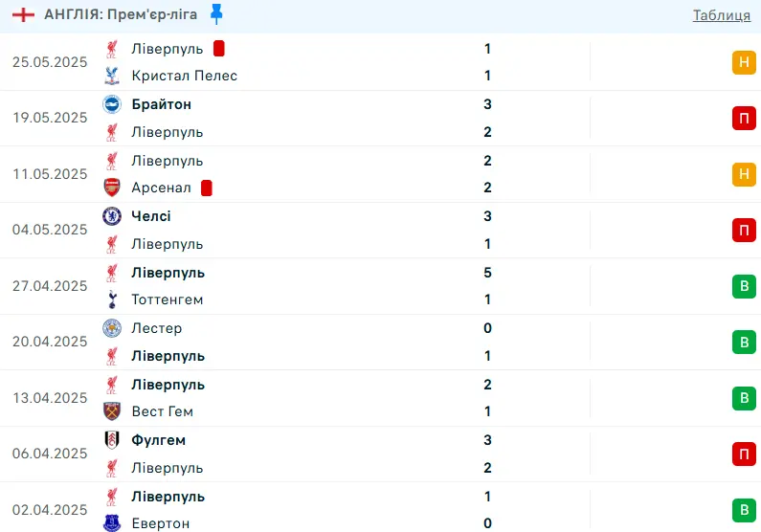Click the Arsenal club crest
Screen dimensions: 761x532
tap(112, 188)
